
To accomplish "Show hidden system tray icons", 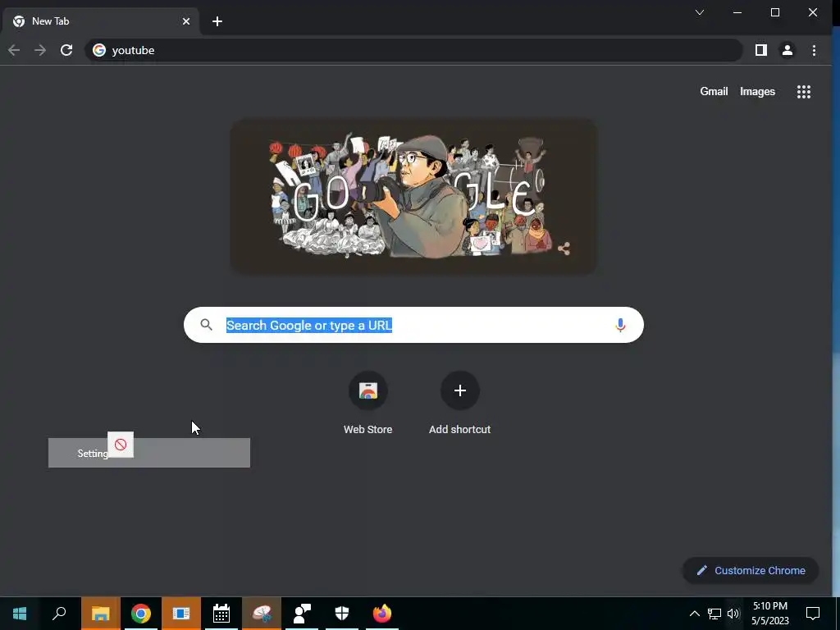I will 694,614.
